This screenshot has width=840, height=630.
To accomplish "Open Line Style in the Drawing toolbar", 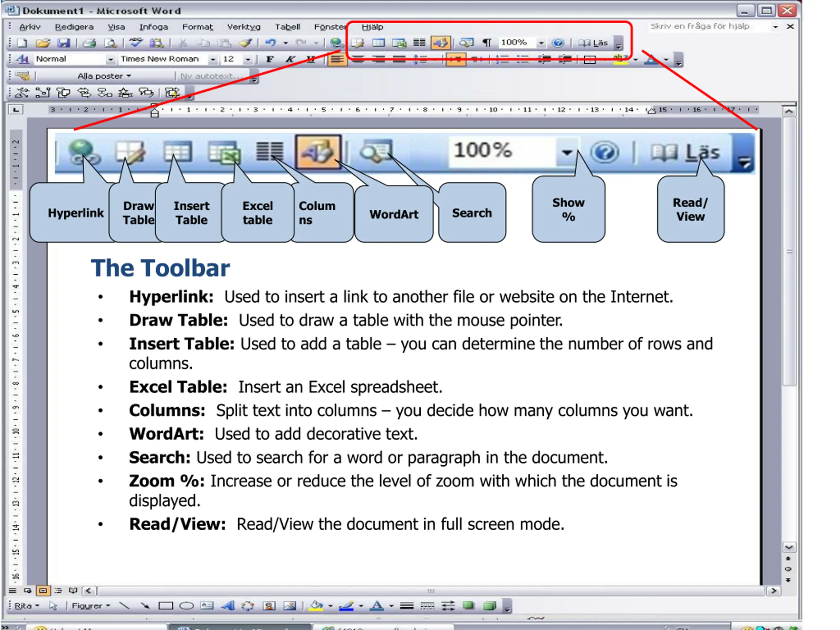I will point(406,606).
